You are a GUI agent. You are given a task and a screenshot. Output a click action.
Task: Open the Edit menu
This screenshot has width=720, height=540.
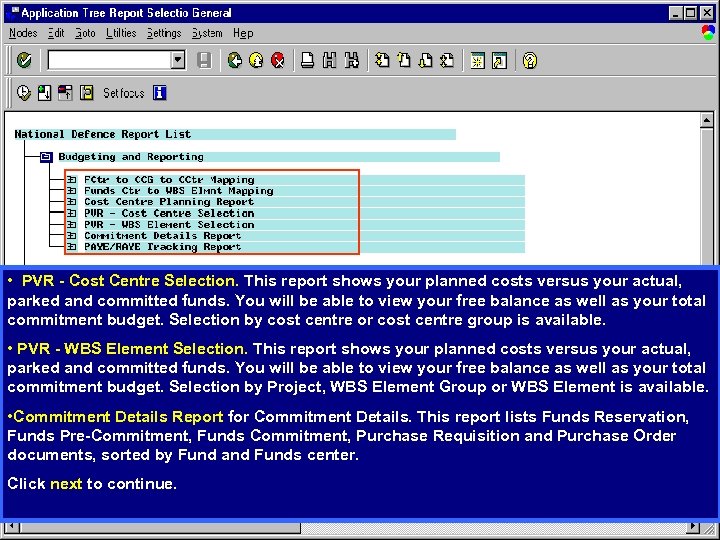(56, 33)
